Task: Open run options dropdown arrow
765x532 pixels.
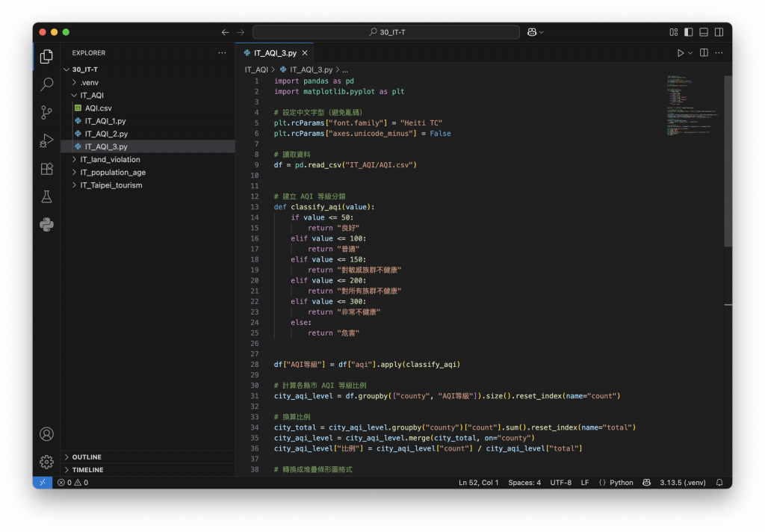Action: click(690, 53)
